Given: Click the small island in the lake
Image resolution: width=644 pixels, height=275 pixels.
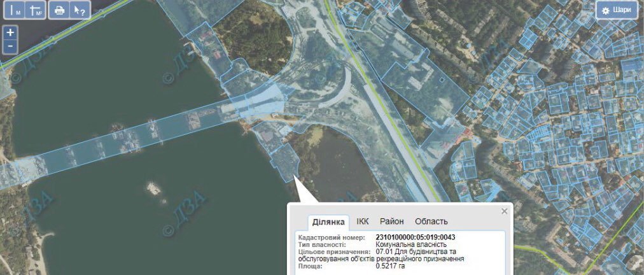Looking at the screenshot, I should (x=152, y=188).
